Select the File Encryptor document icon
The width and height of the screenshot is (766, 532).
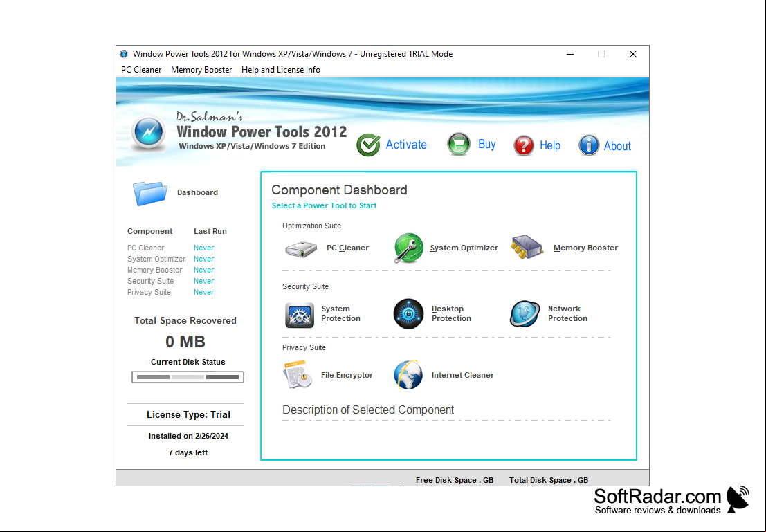tap(298, 375)
